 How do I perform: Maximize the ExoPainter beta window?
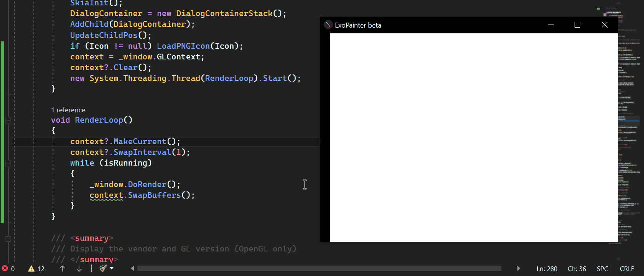pyautogui.click(x=577, y=25)
